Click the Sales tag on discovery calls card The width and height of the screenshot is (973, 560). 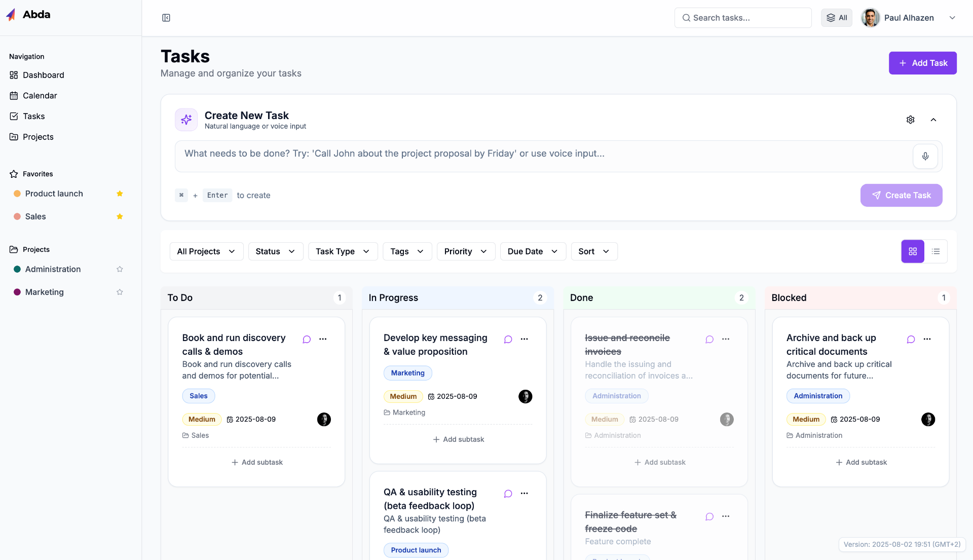pos(198,396)
